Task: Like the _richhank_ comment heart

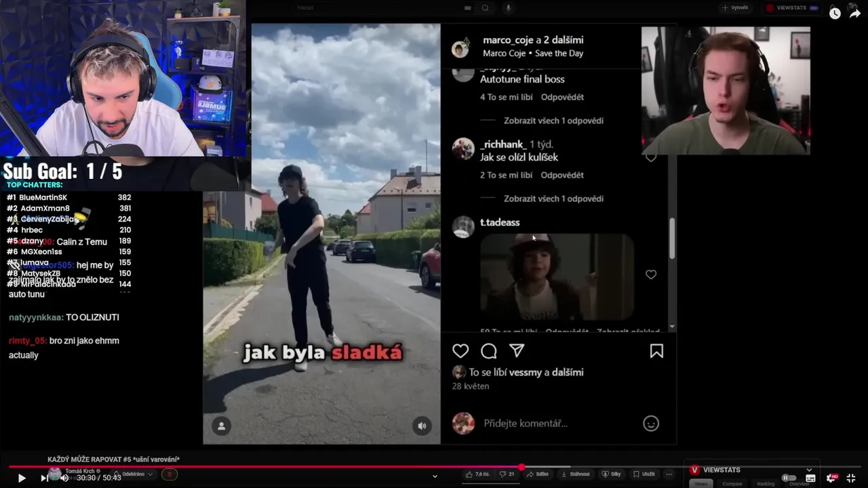Action: coord(651,158)
